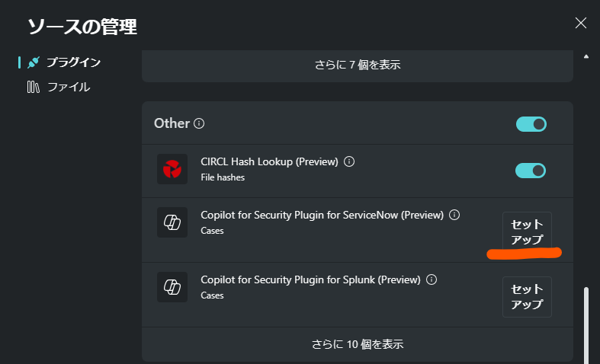Image resolution: width=600 pixels, height=364 pixels.
Task: Open info tooltip next to Other heading
Action: (x=200, y=123)
